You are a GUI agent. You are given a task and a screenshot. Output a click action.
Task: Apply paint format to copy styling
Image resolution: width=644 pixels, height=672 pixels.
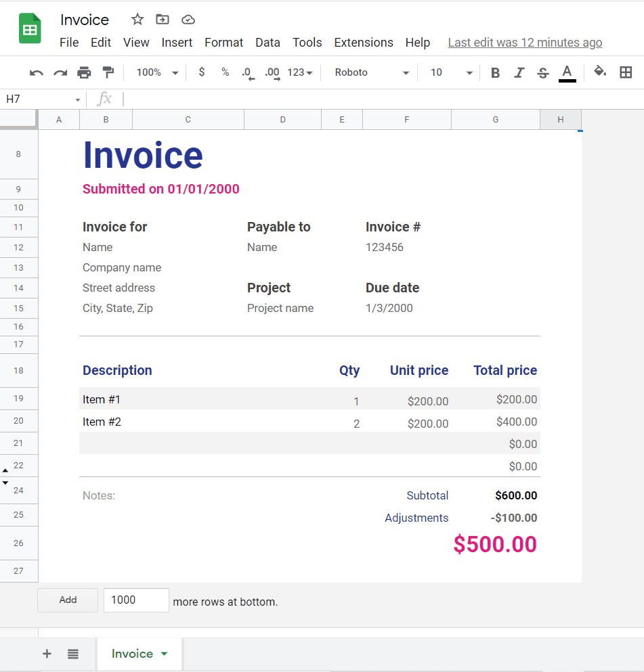[108, 72]
